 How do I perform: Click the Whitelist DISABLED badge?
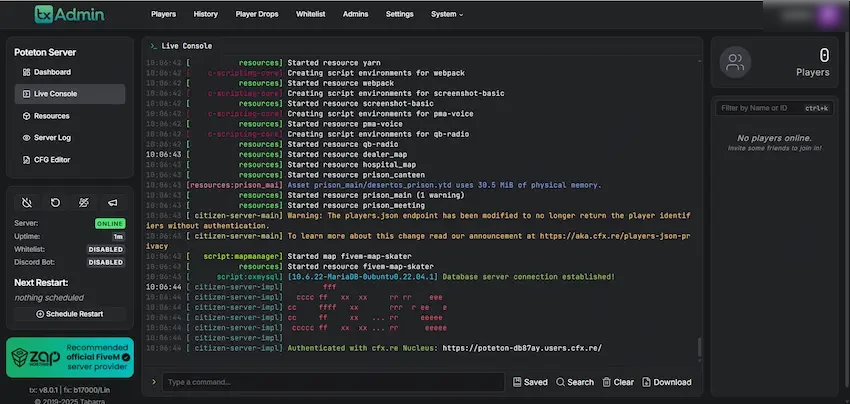coord(106,249)
